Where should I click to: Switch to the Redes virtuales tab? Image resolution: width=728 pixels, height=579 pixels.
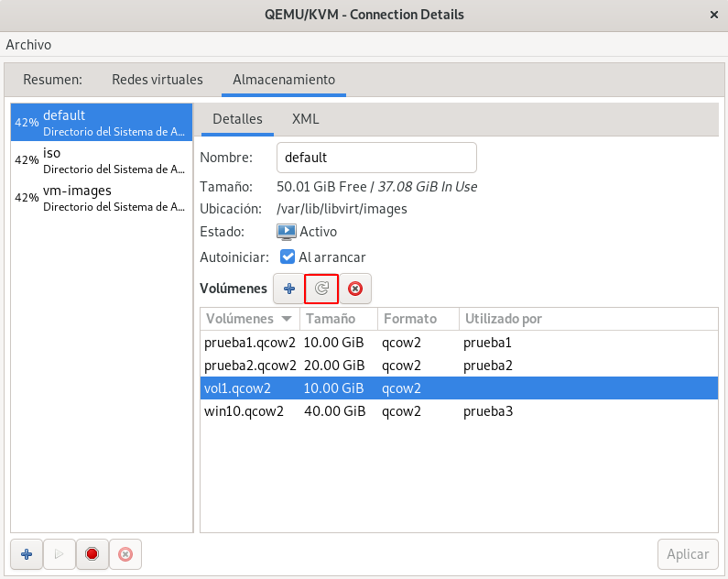158,80
